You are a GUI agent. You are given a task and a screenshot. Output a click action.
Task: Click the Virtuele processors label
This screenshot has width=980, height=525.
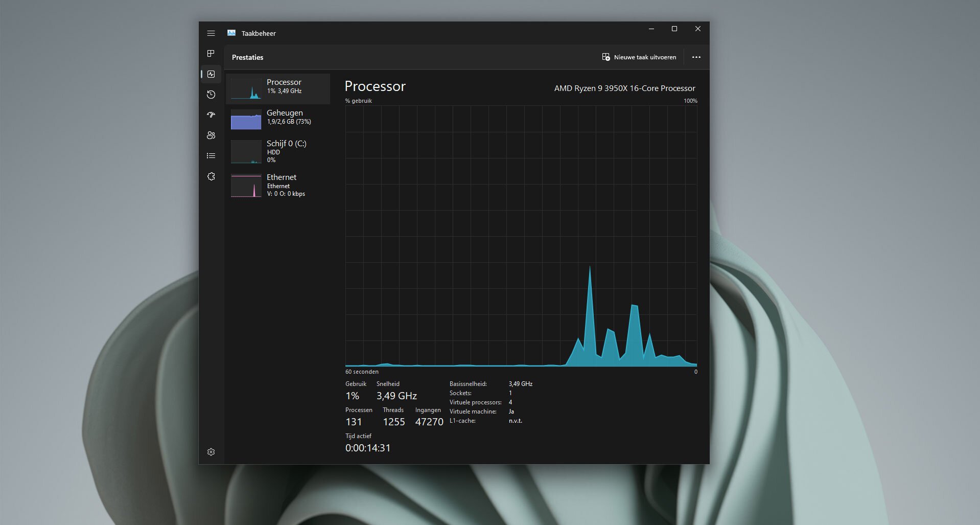(475, 402)
